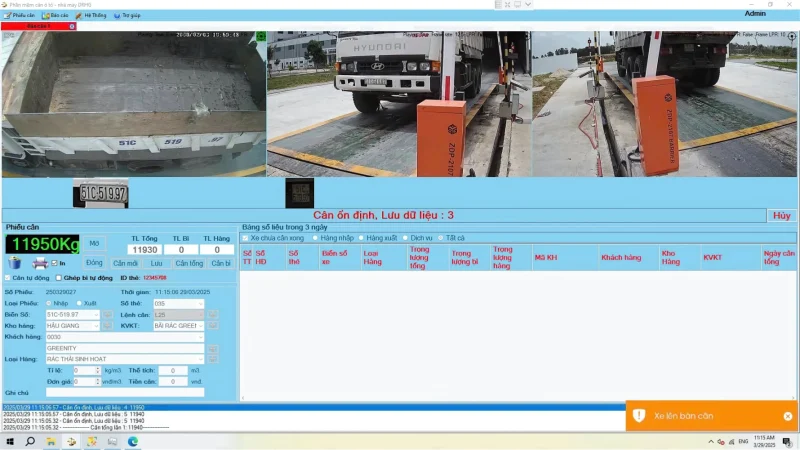Viewport: 800px width, 450px height.
Task: Open Microsoft Edge from the taskbar
Action: [x=133, y=441]
